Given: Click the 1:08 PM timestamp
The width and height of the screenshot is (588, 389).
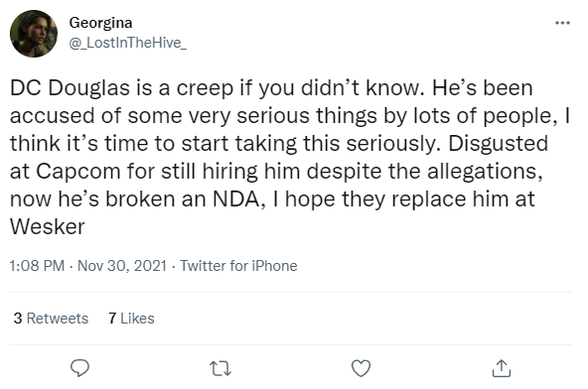Looking at the screenshot, I should click(x=37, y=266).
